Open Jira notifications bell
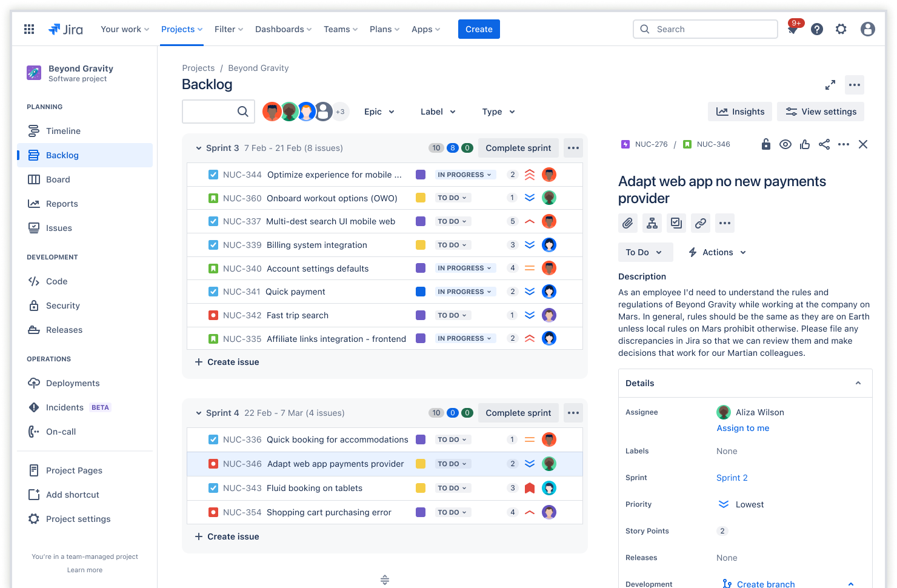This screenshot has height=588, width=897. (x=792, y=28)
